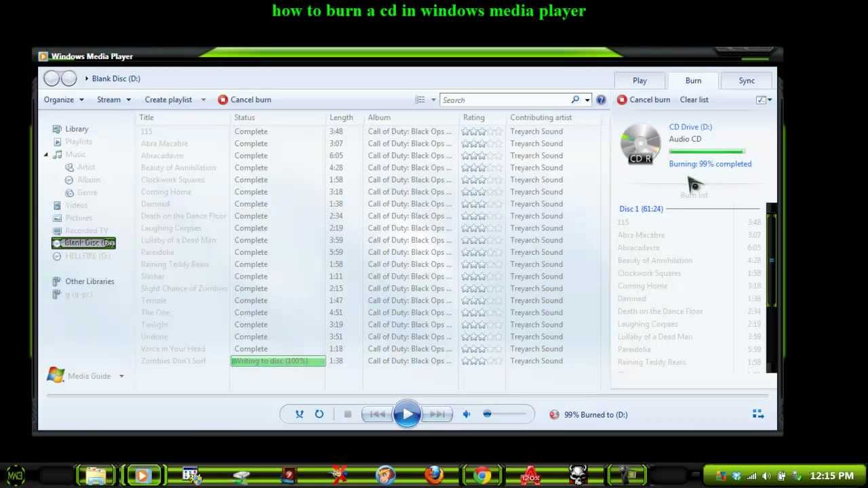Click the system tray volume icon
This screenshot has height=488, width=868.
click(766, 476)
